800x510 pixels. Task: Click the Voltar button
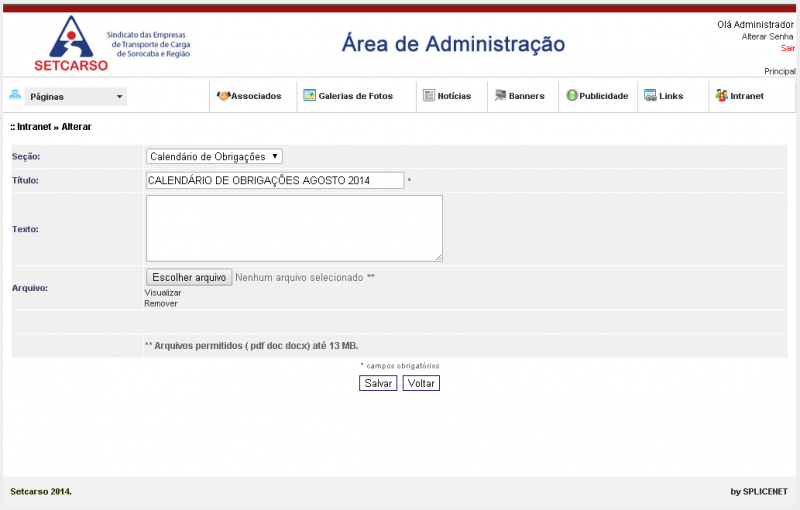[421, 384]
